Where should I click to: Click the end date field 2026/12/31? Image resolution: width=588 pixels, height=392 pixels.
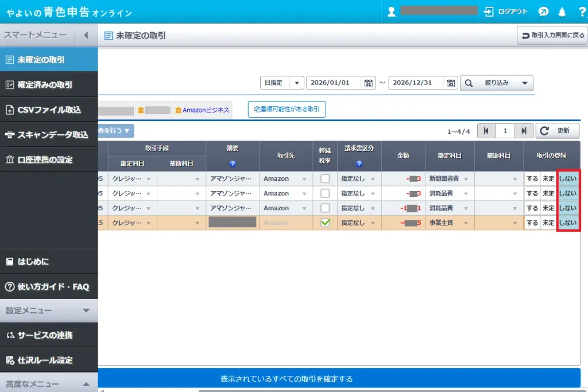coord(416,83)
